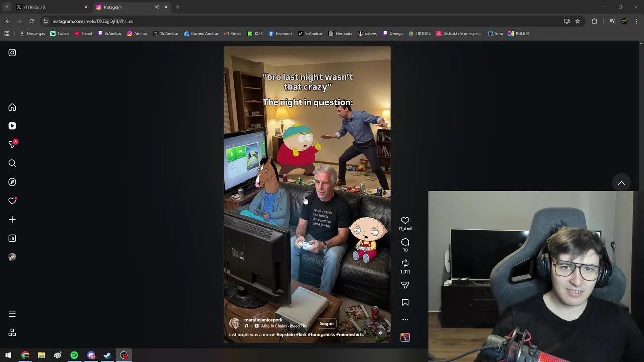This screenshot has height=362, width=644.
Task: Open the site information icon in address bar
Action: pyautogui.click(x=46, y=21)
